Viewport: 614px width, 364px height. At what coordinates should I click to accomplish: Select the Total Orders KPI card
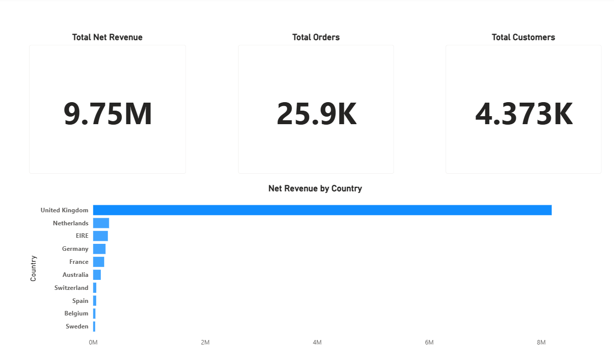[316, 109]
